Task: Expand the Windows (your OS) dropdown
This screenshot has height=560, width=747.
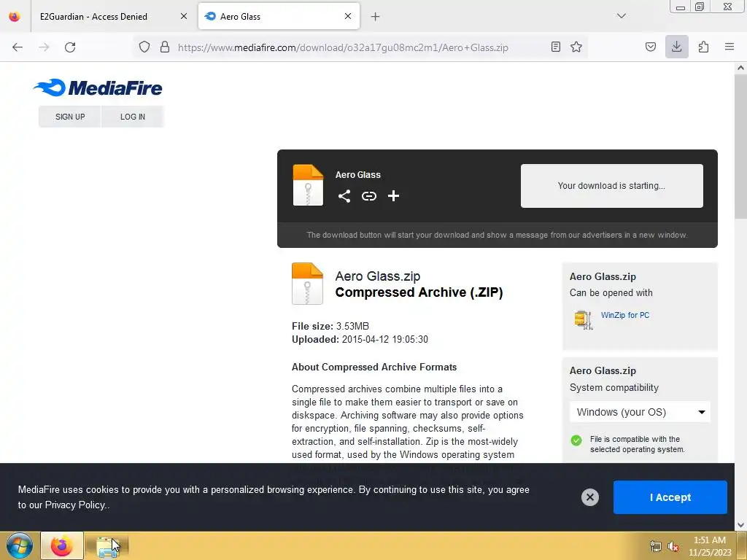Action: (640, 413)
